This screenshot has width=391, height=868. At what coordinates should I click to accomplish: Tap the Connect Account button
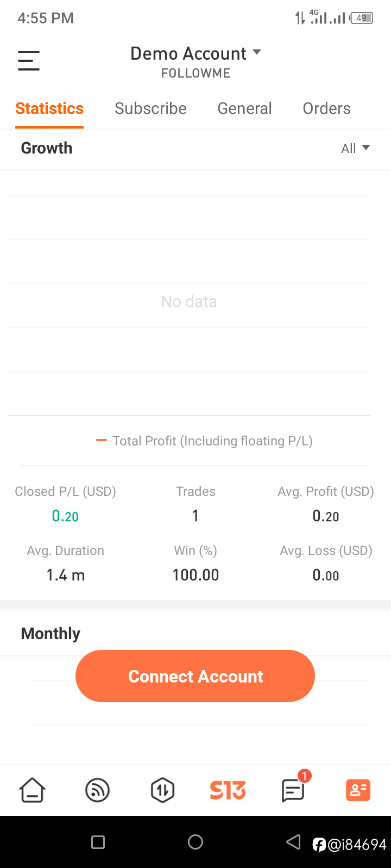195,676
